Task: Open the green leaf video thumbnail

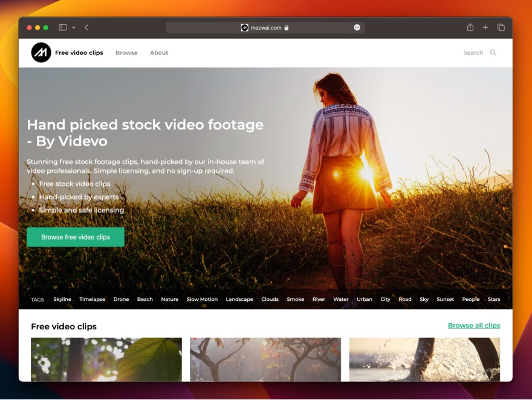Action: tap(106, 360)
